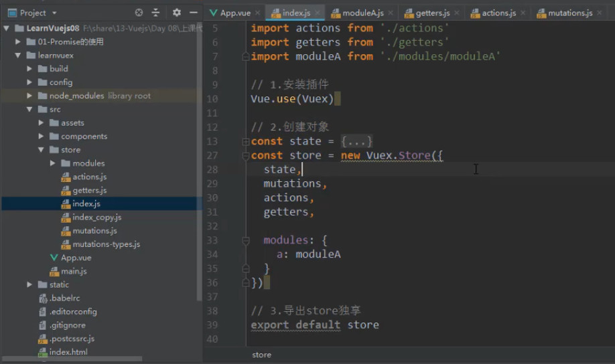Fold the modules block at line 33

point(246,240)
